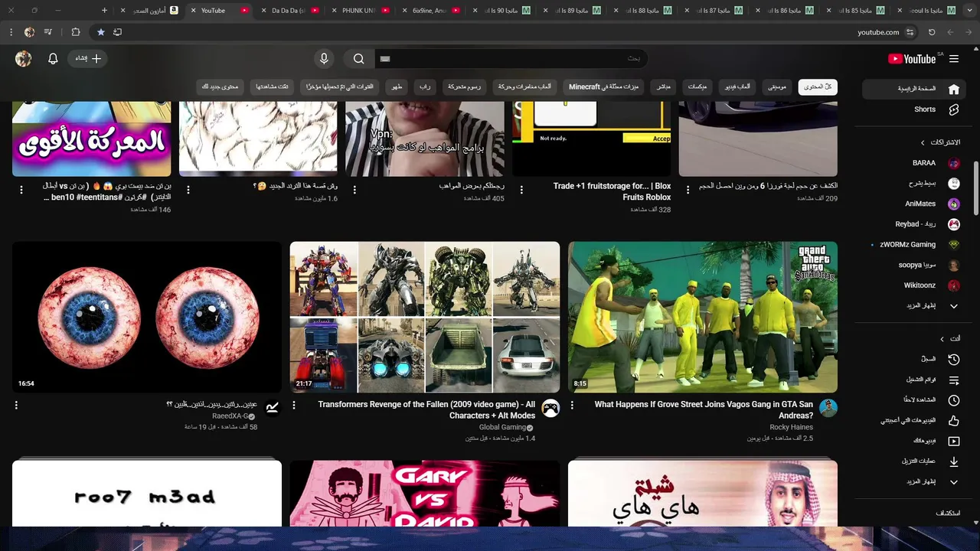The image size is (980, 551).
Task: Select the مباشر live filter chip
Action: 664,87
